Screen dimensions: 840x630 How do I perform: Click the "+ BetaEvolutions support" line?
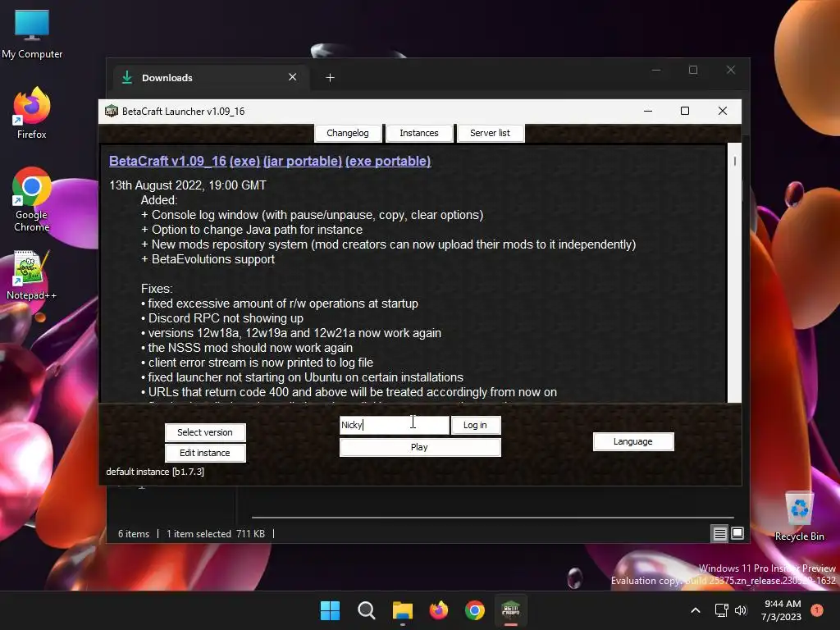(208, 259)
